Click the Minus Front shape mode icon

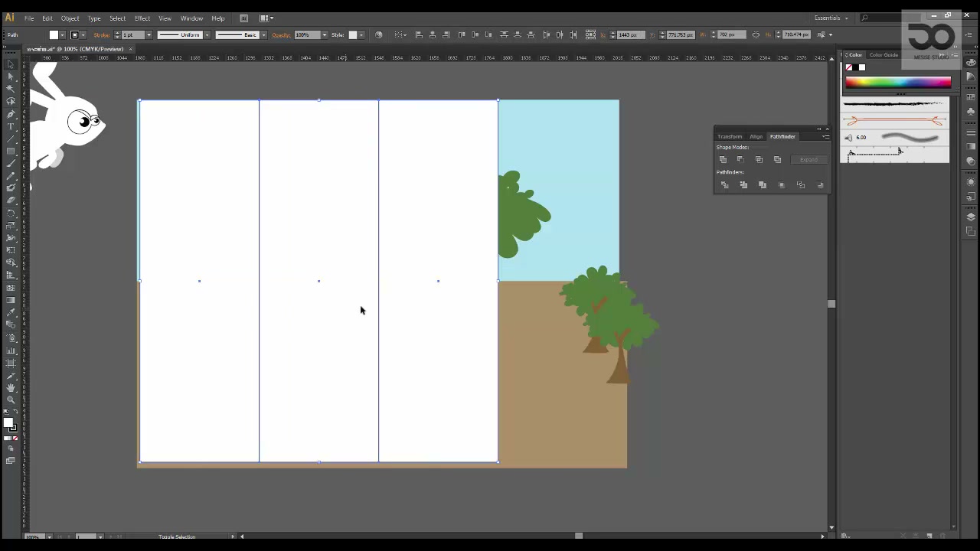(x=740, y=159)
